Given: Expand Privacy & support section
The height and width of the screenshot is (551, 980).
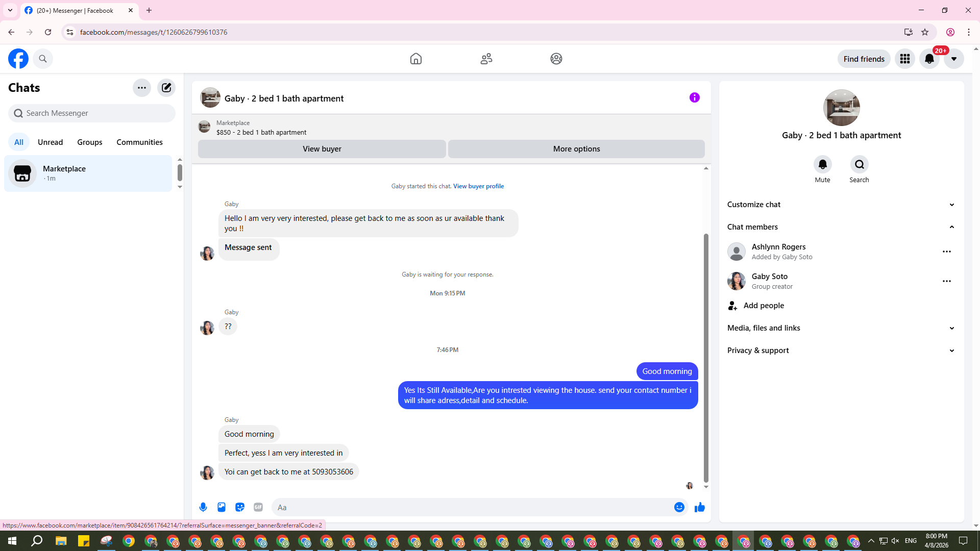Looking at the screenshot, I should tap(841, 350).
